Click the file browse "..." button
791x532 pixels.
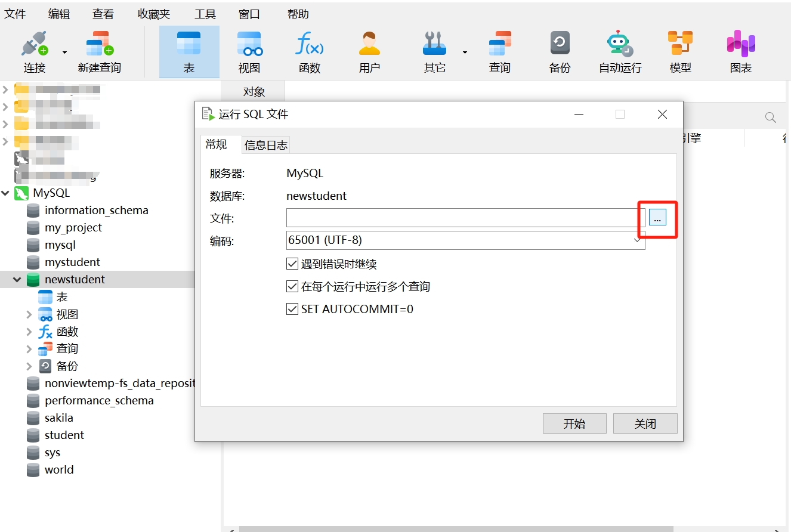coord(657,218)
